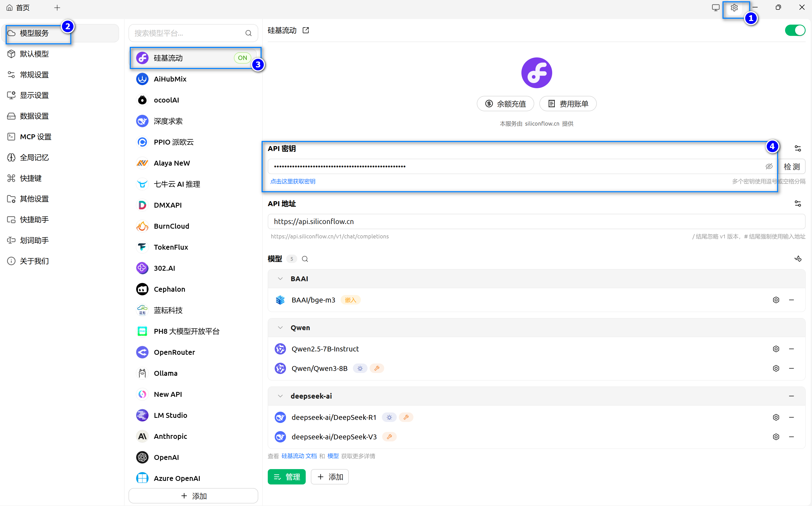Image resolution: width=812 pixels, height=506 pixels.
Task: Select the Anthropic provider
Action: pyautogui.click(x=193, y=436)
